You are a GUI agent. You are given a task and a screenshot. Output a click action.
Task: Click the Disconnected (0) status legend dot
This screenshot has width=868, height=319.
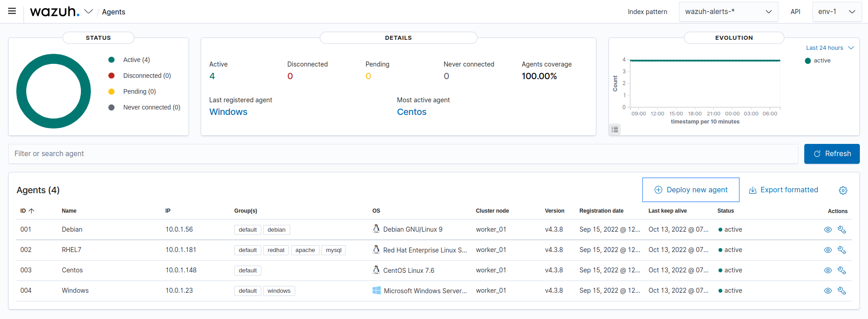coord(111,76)
